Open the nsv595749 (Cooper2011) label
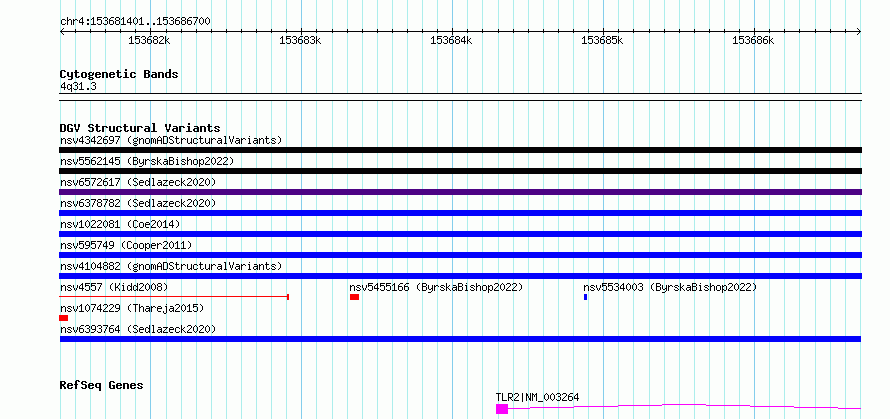890x419 pixels. coord(126,245)
